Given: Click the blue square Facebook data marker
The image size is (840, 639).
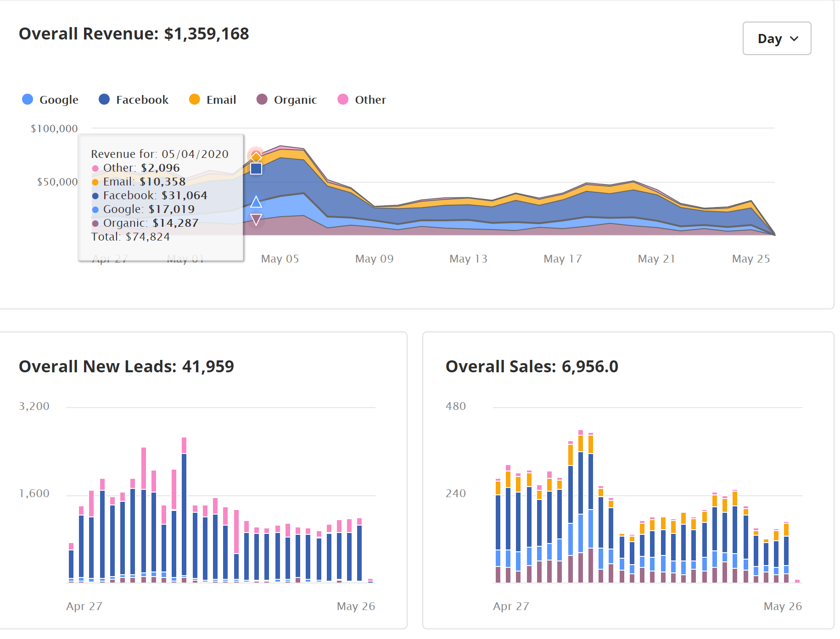Looking at the screenshot, I should point(256,168).
